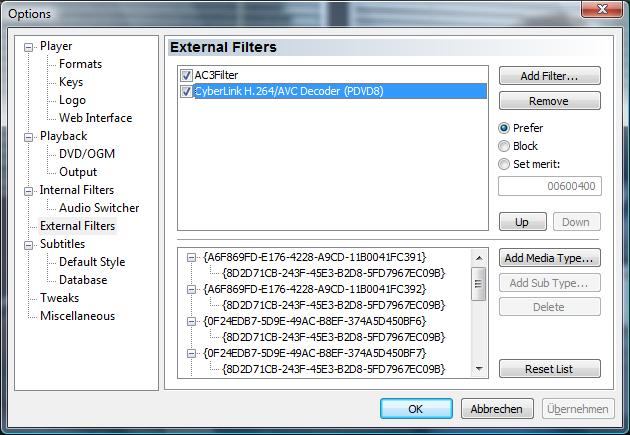Open Keys options page
The image size is (630, 435).
[x=71, y=82]
